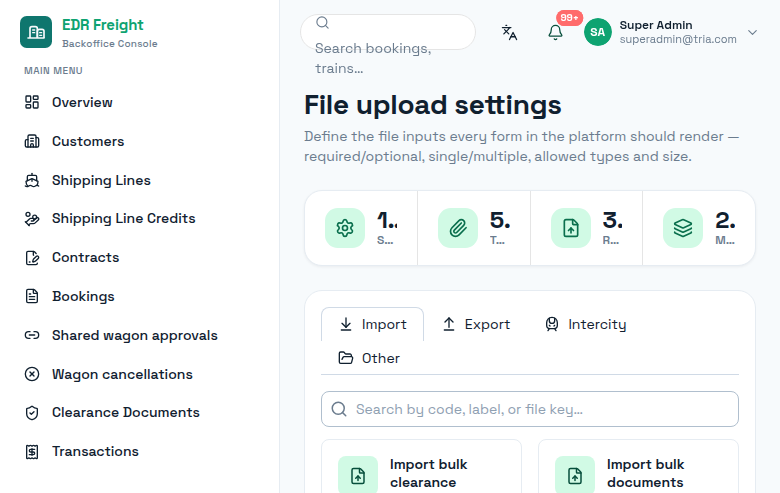Open Bookings page
This screenshot has width=780, height=493.
click(x=83, y=296)
